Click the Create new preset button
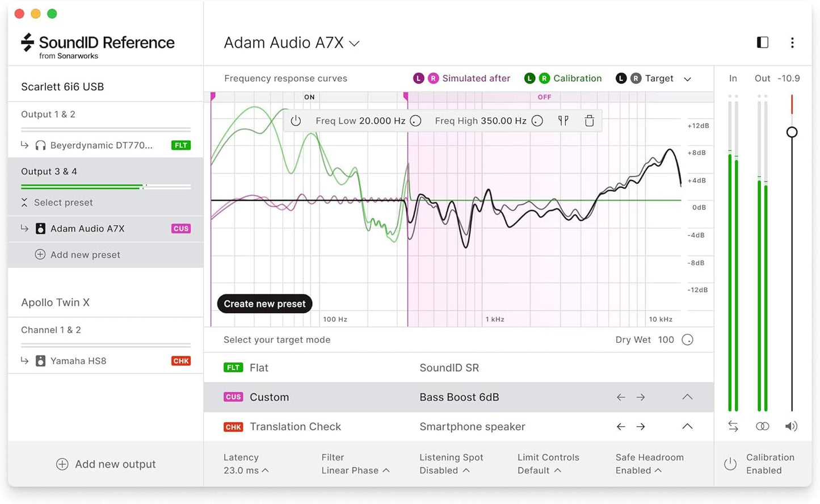820x504 pixels. point(264,304)
